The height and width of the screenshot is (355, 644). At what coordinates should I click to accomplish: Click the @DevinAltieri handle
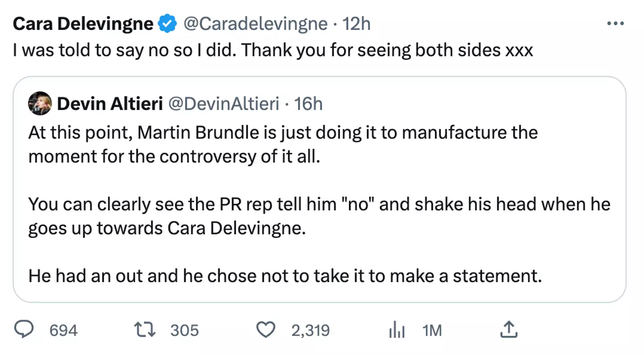click(223, 104)
